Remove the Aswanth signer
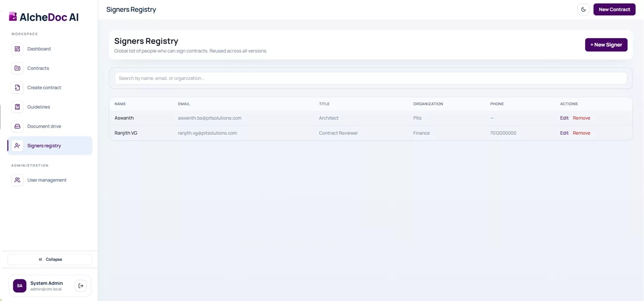Viewport: 644px width, 301px height. 581,118
